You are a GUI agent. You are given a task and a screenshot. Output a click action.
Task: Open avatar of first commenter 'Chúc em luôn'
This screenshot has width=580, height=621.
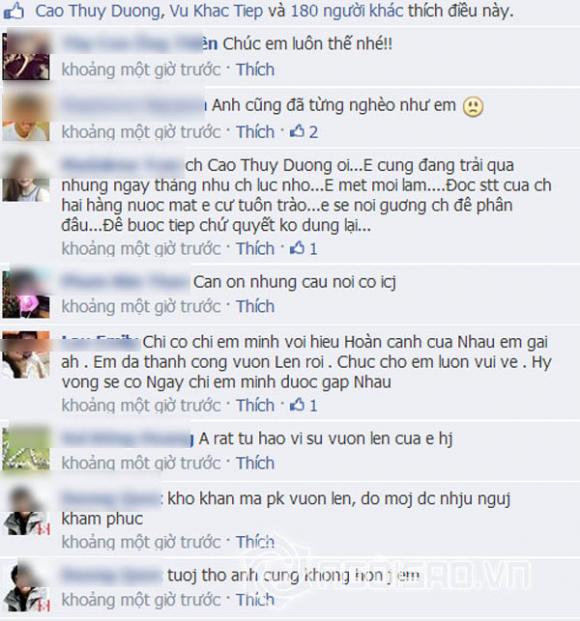point(26,56)
